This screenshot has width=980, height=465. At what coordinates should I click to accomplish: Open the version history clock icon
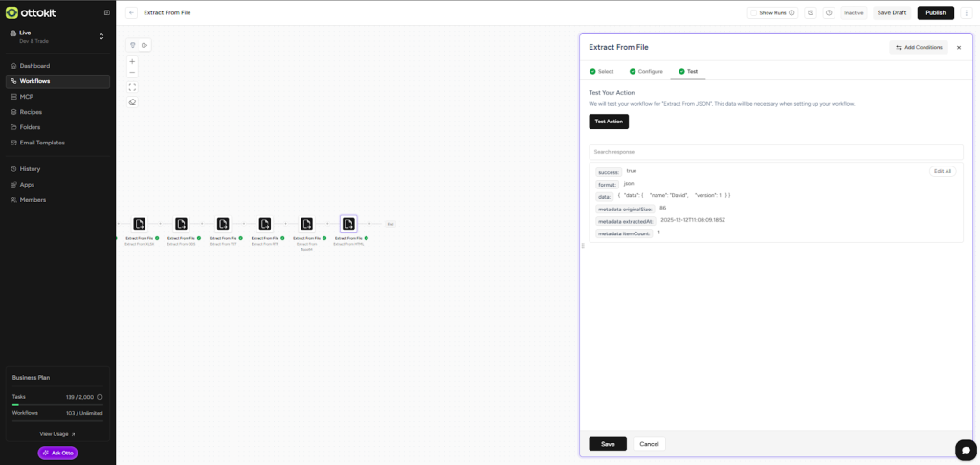click(x=811, y=12)
